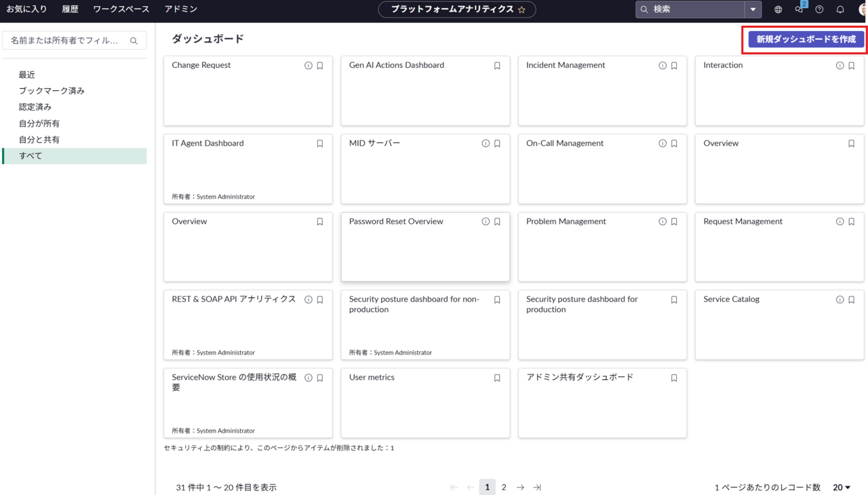Favorite プラットフォームアナリティクス with star icon
Viewport: 868px width, 495px height.
(521, 9)
